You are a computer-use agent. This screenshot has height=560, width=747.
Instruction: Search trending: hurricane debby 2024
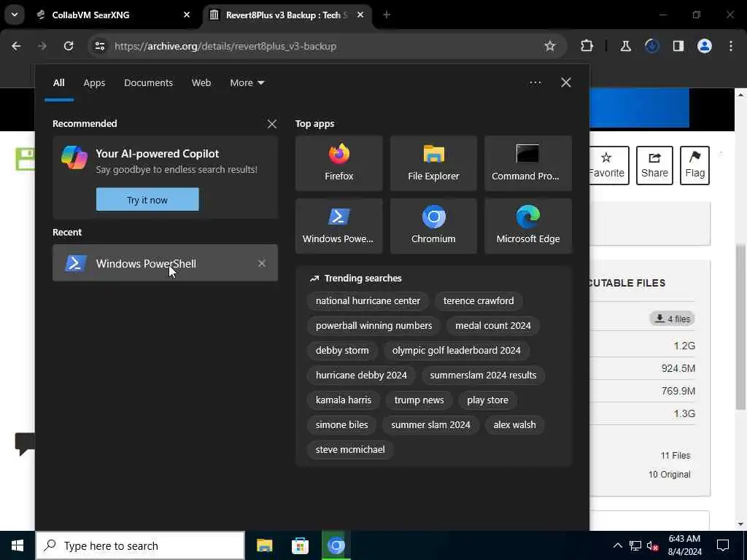tap(361, 376)
